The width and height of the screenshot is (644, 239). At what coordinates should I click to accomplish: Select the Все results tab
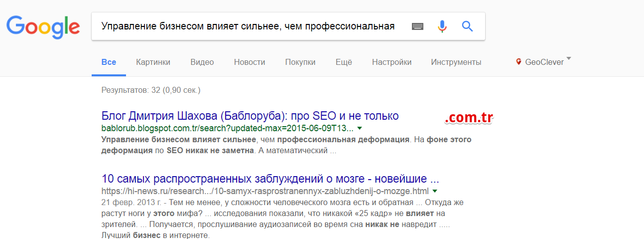[109, 62]
